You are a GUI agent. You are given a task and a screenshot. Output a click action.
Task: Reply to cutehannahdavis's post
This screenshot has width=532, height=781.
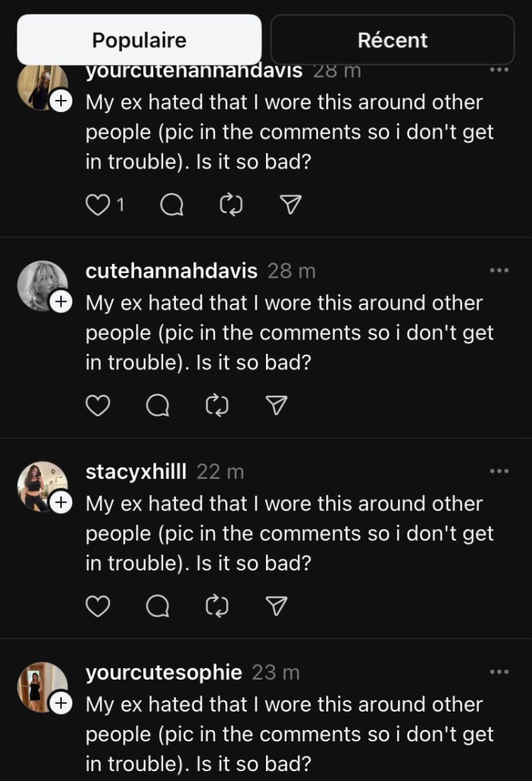157,406
